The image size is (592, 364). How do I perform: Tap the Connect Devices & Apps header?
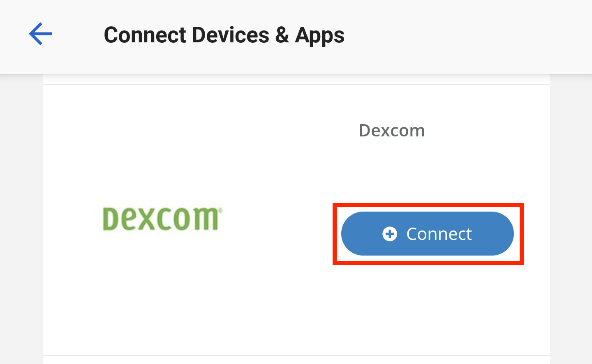click(x=224, y=35)
